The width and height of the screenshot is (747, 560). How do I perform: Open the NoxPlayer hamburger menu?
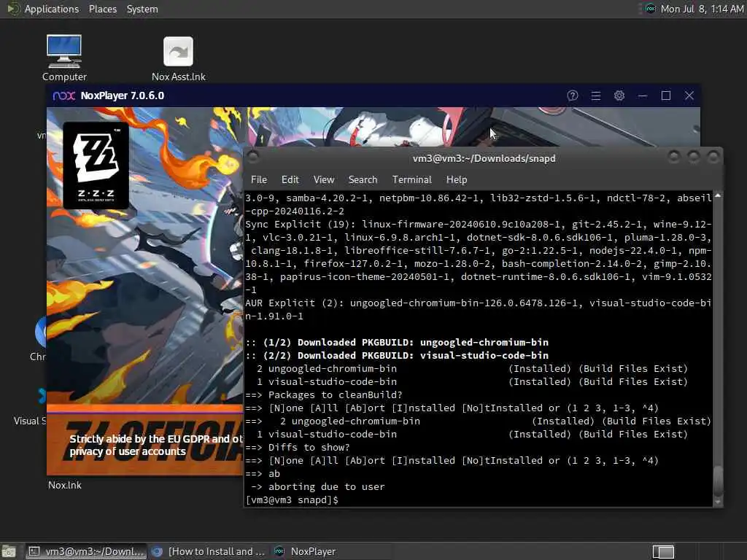point(596,96)
